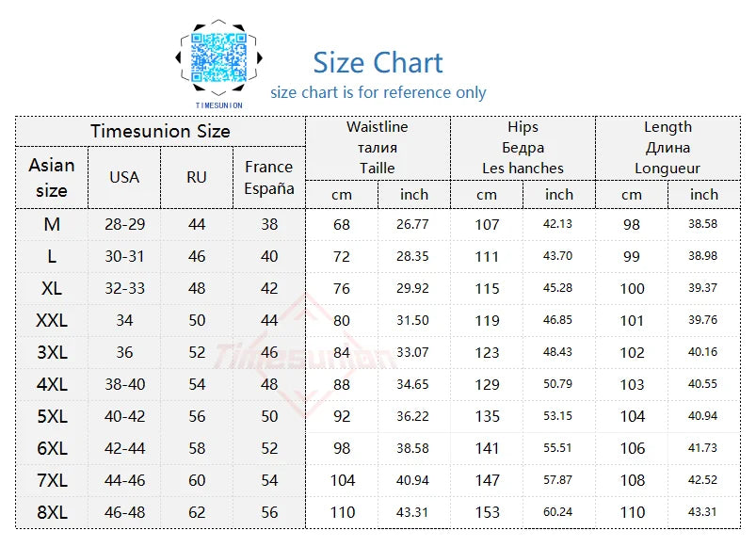The image size is (756, 547).
Task: Click the XXL size row label
Action: (52, 320)
